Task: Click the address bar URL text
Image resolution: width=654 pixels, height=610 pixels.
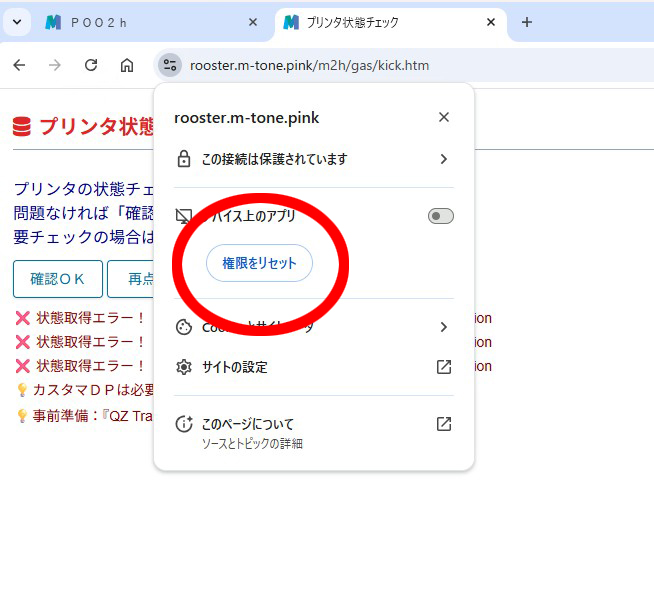Action: pos(309,66)
